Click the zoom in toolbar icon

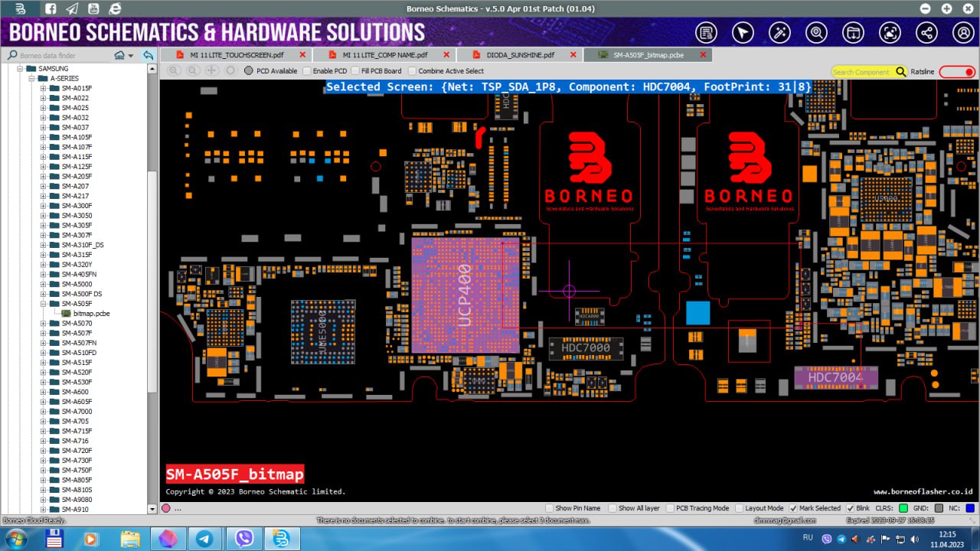(x=175, y=70)
